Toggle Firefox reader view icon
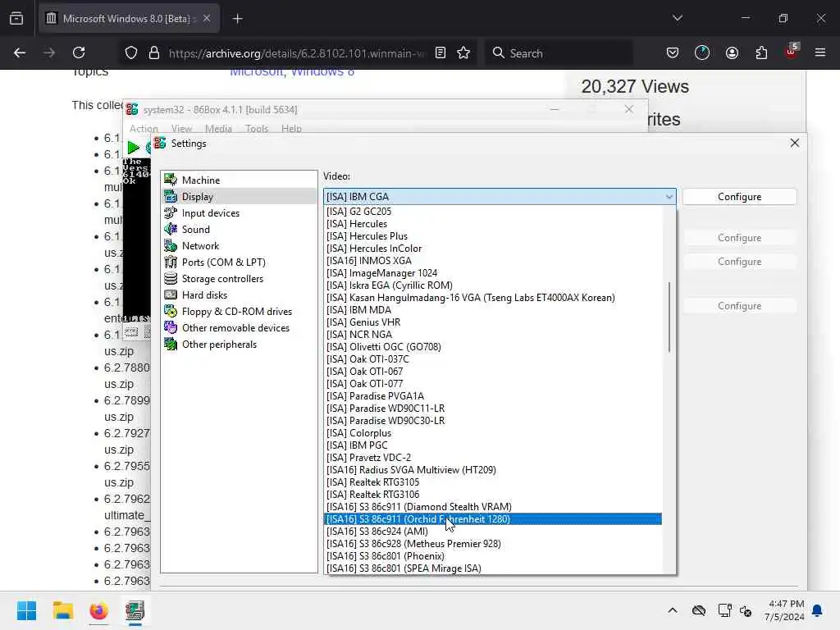840x630 pixels. point(441,52)
